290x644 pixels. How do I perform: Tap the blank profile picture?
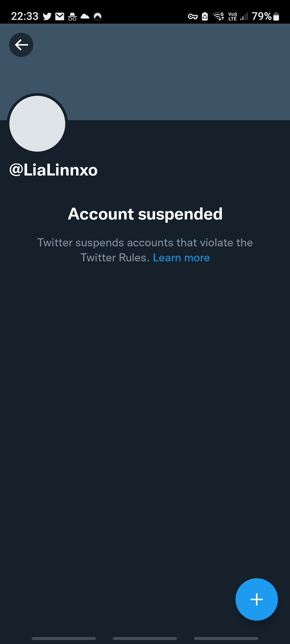point(37,124)
